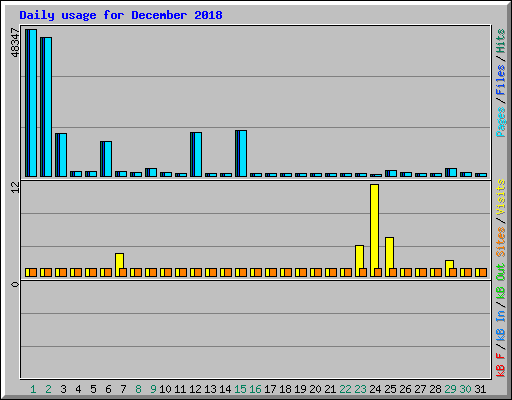Click the 0 axis value of KB chart

[x=15, y=284]
